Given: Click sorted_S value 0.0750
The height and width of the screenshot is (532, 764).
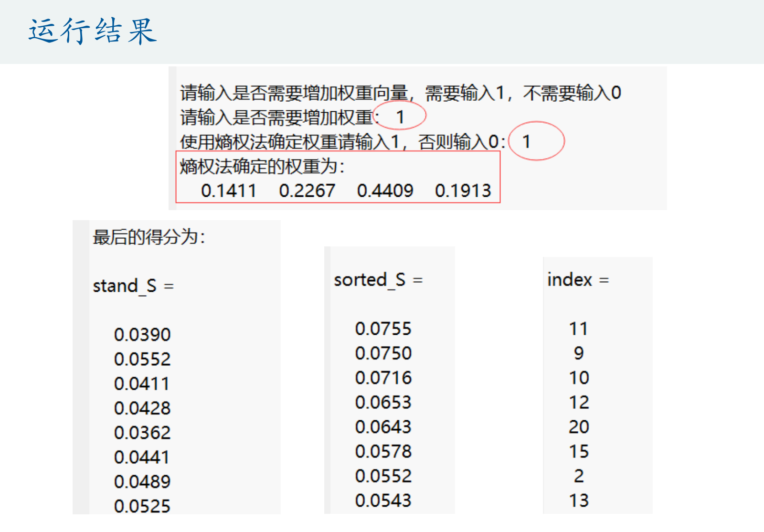Looking at the screenshot, I should point(383,353).
